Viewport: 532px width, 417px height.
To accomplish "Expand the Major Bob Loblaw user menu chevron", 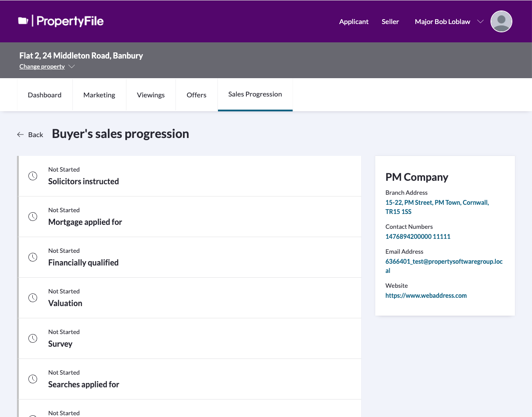I will [x=480, y=21].
